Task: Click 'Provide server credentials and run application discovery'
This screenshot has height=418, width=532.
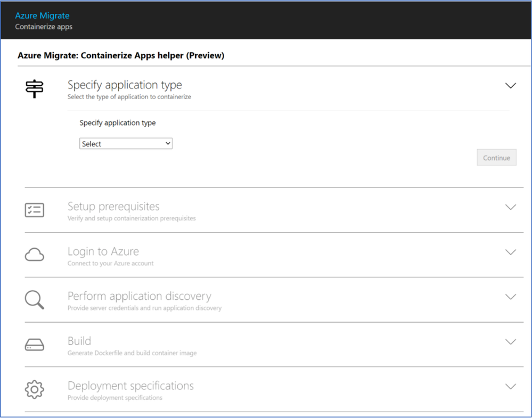Action: [144, 308]
